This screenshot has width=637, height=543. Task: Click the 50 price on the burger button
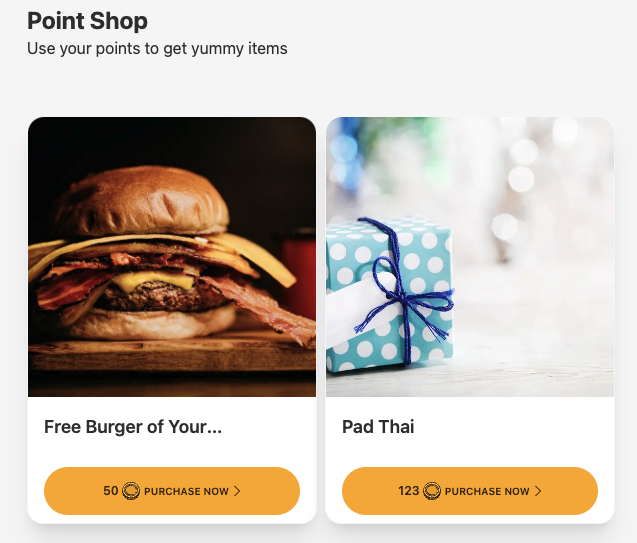pos(110,491)
